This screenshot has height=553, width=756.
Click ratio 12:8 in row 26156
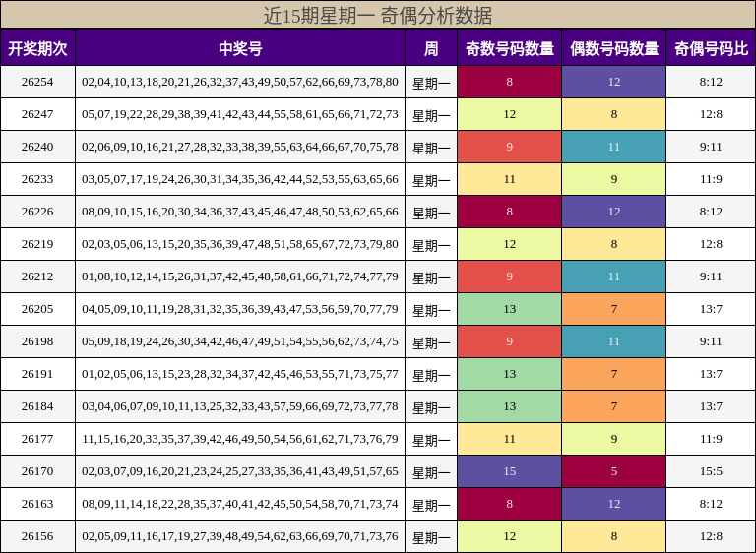click(x=711, y=536)
